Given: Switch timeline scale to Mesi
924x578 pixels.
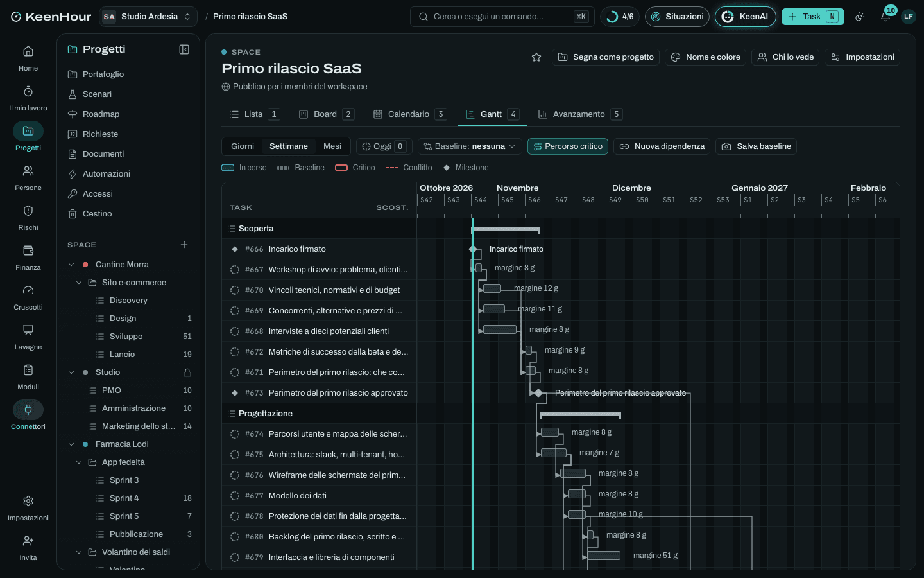Looking at the screenshot, I should [332, 146].
